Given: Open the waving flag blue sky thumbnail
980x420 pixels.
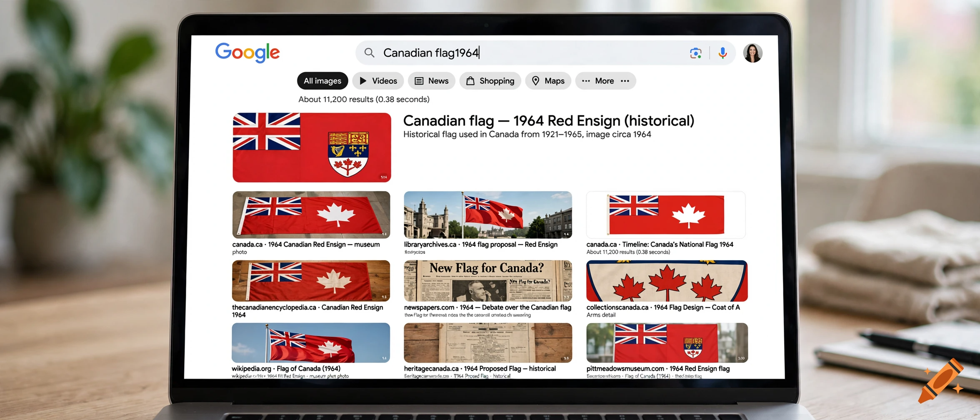Looking at the screenshot, I should pos(311,343).
